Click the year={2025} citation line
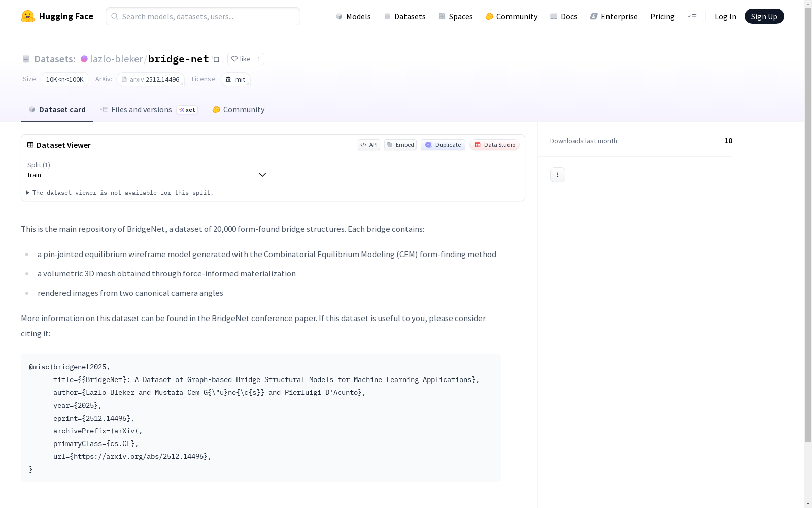Viewport: 812px width, 508px height. point(78,405)
